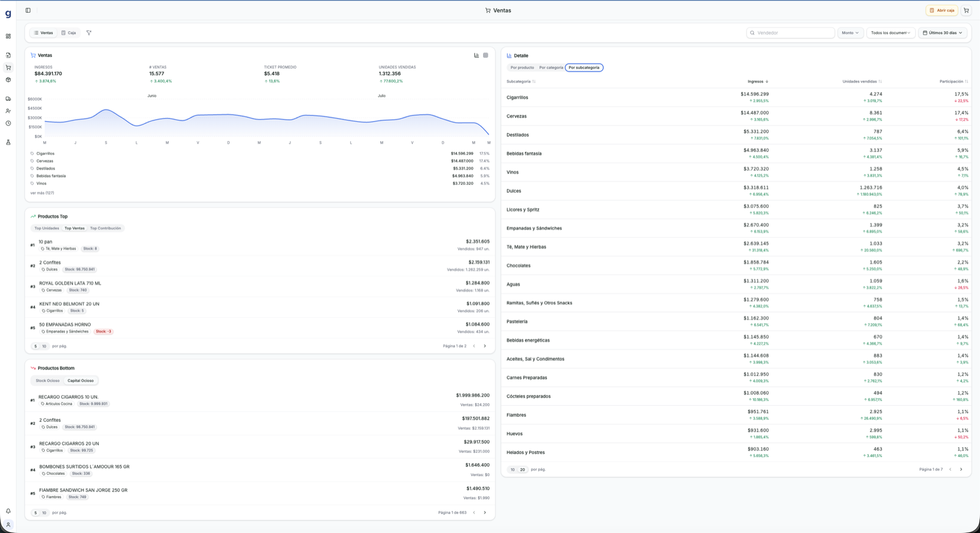Open the Todos los documentos dropdown

coord(891,33)
